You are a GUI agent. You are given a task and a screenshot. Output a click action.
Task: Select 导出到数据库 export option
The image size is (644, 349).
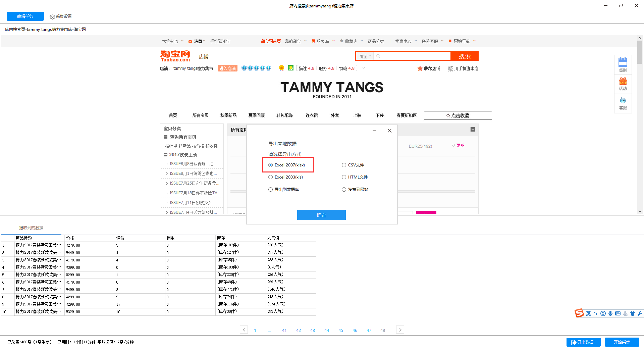click(284, 190)
